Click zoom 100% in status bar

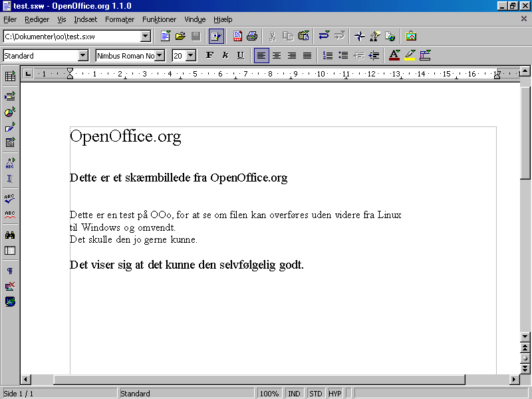click(269, 394)
